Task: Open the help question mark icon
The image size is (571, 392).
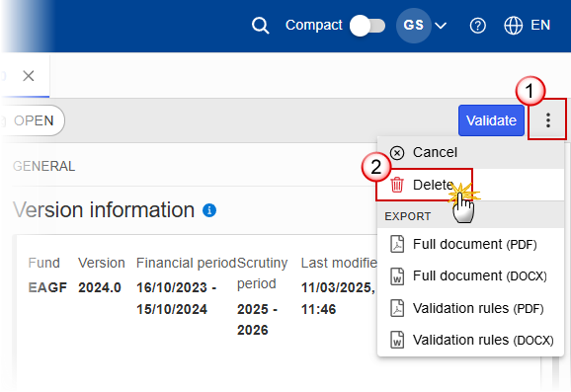Action: pos(477,26)
